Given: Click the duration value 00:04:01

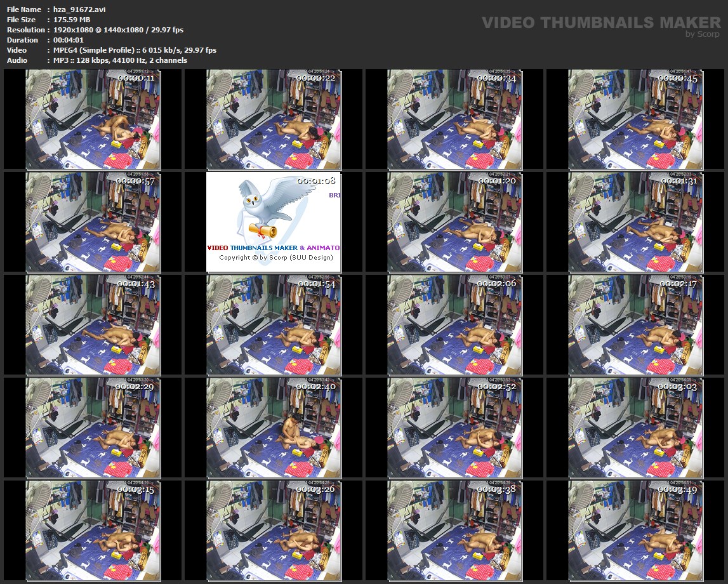Looking at the screenshot, I should (x=69, y=40).
